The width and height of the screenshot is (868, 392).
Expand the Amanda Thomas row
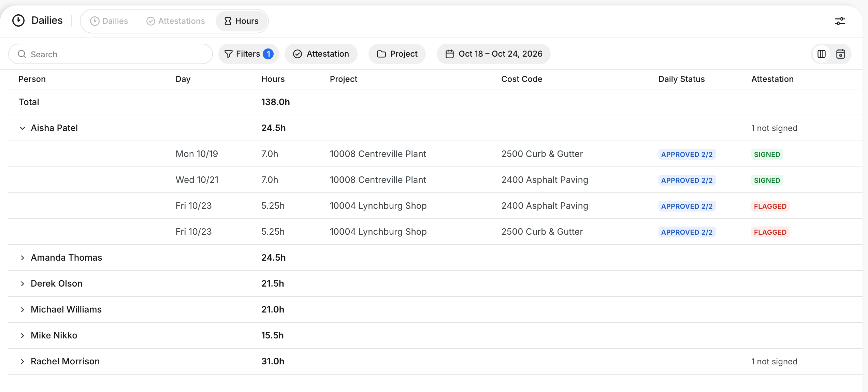[x=23, y=258]
